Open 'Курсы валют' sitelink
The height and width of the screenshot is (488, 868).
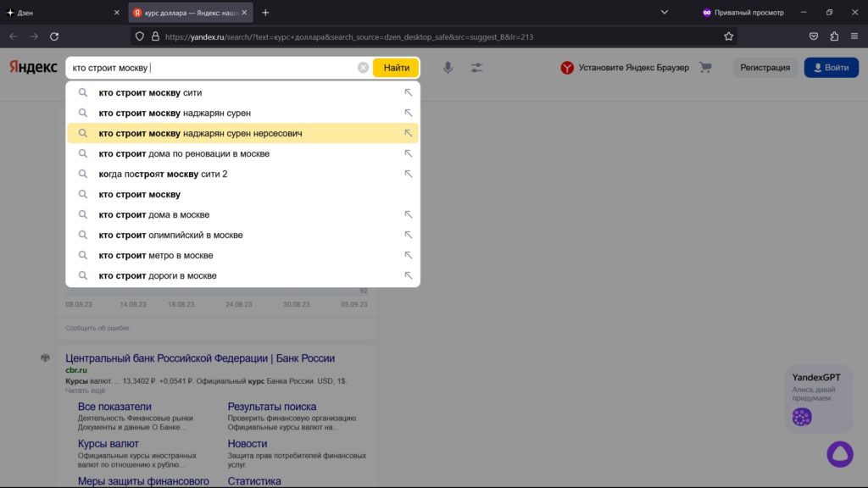click(108, 444)
